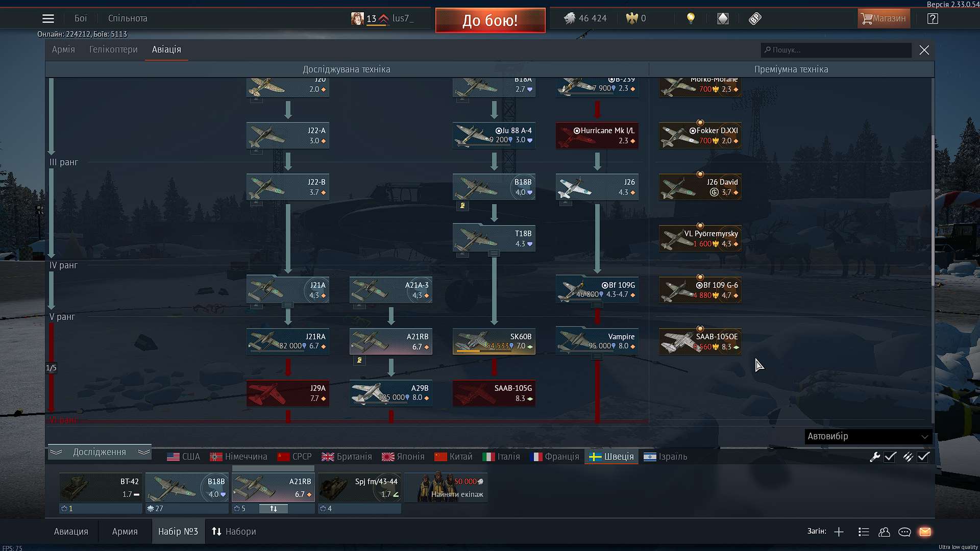Select the J22-A aircraft card
Image resolution: width=980 pixels, height=551 pixels.
tap(288, 135)
